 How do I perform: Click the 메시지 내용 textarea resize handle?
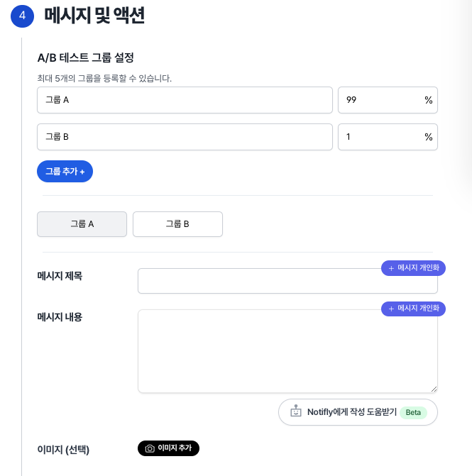click(434, 389)
